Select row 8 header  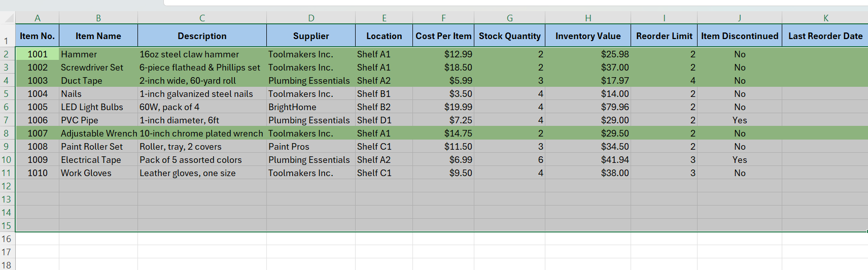7,133
